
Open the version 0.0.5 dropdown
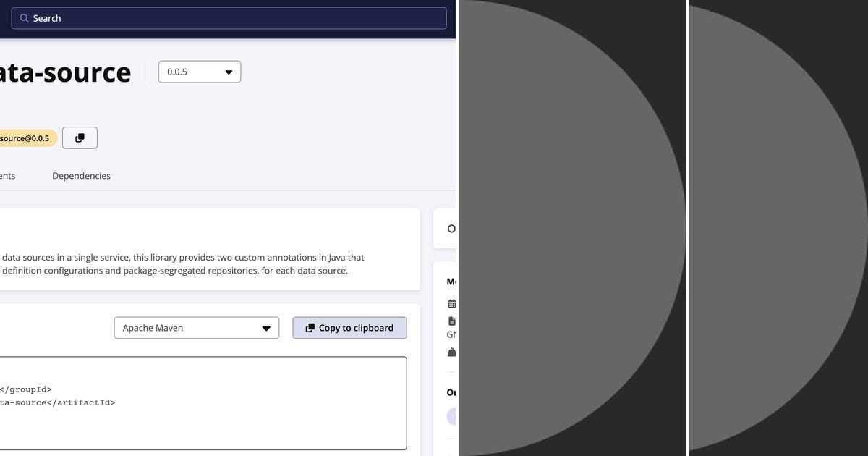tap(199, 72)
